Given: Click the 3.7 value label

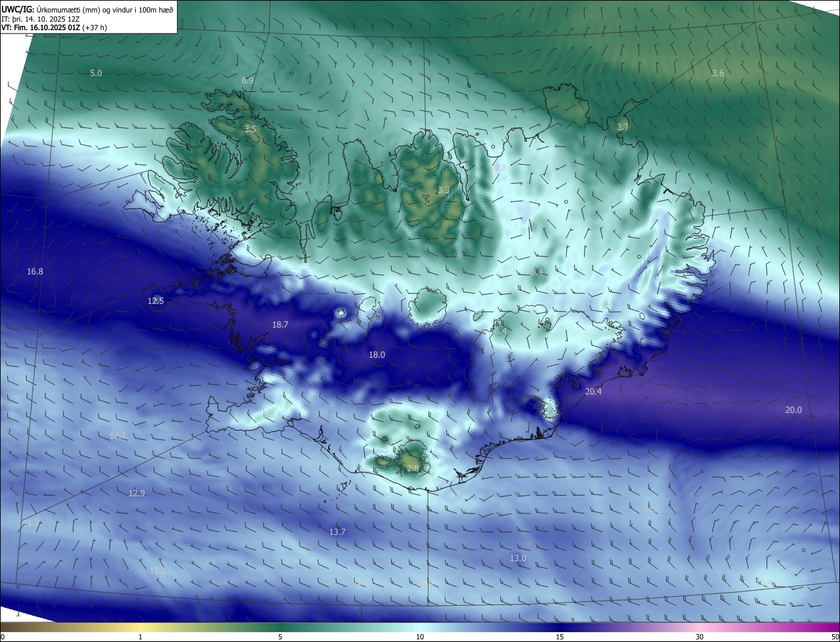Looking at the screenshot, I should point(623,127).
